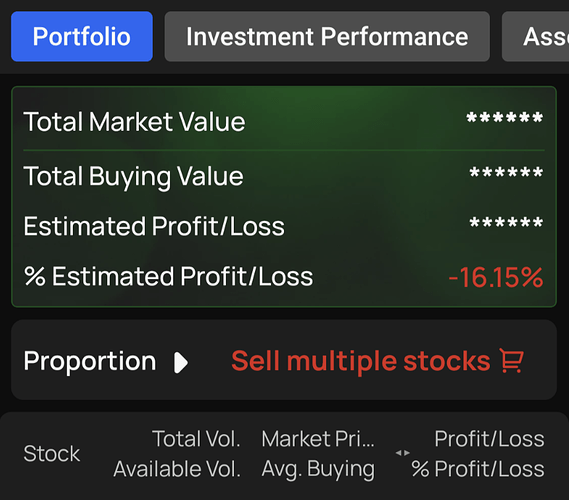This screenshot has height=500, width=569.
Task: Sort by Available Vol. column header
Action: coord(177,469)
